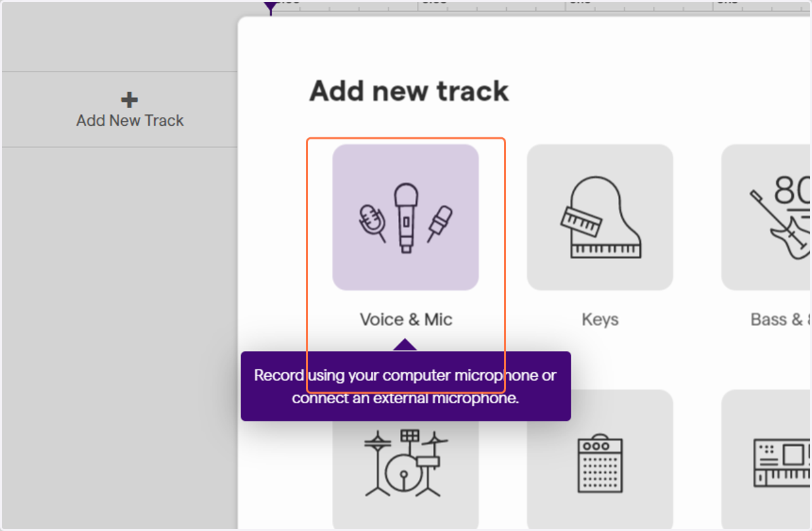Click the Add new track heading
The width and height of the screenshot is (812, 531).
click(x=409, y=91)
